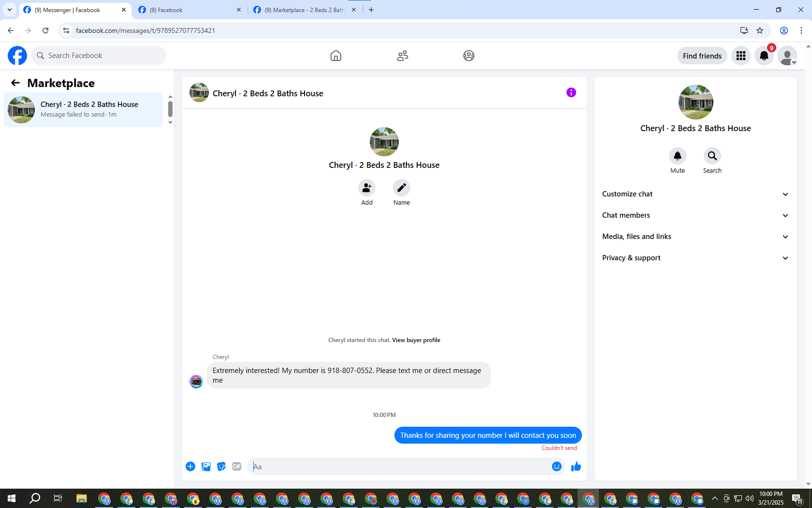Screen dimensions: 812x508
Task: Expand Media, files and links section
Action: 696,237
